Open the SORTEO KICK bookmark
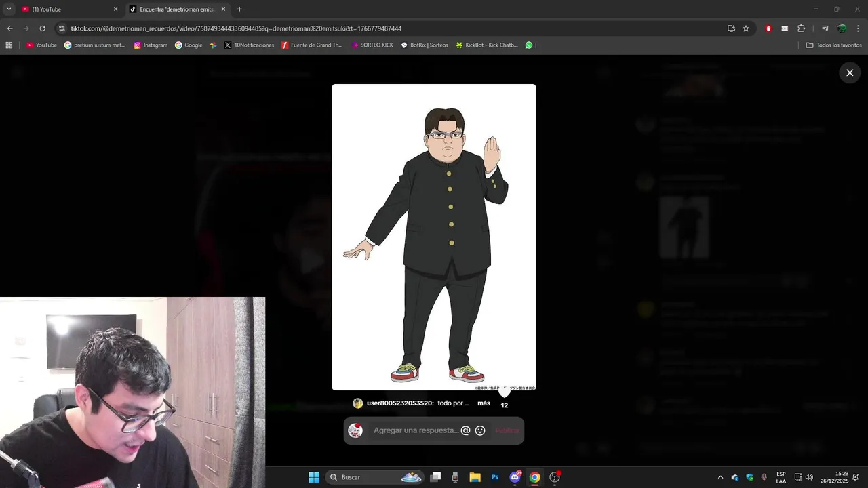The image size is (868, 488). 372,45
